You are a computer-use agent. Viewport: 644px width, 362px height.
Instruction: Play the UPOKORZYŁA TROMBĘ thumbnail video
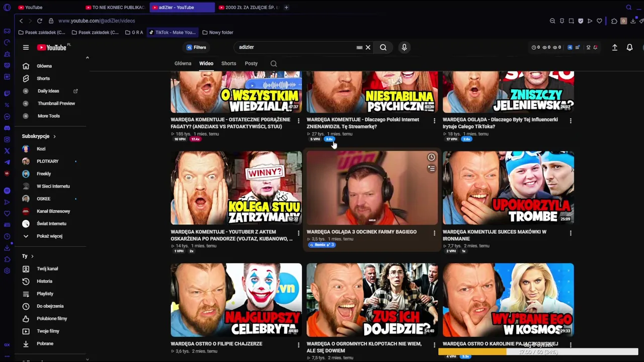point(508,188)
